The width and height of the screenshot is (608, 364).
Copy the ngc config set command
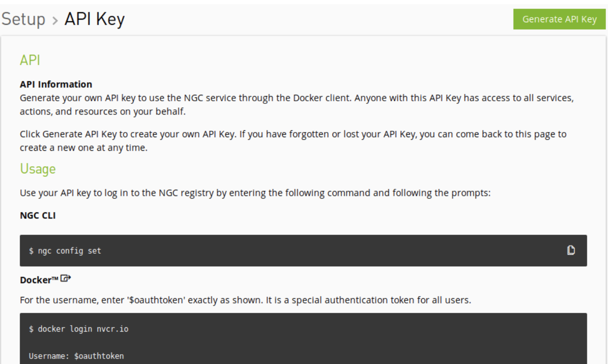tap(571, 250)
